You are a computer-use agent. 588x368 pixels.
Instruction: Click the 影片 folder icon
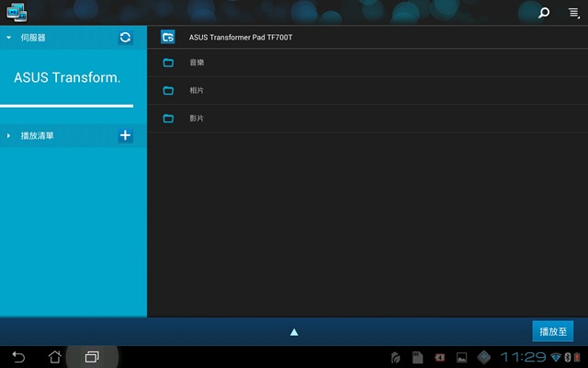(168, 119)
